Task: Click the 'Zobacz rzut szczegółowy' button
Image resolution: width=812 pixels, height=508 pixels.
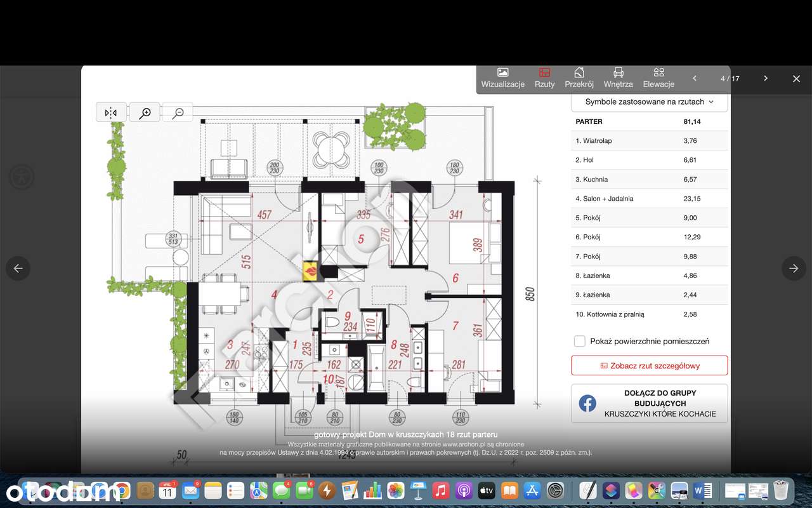Action: (x=649, y=366)
